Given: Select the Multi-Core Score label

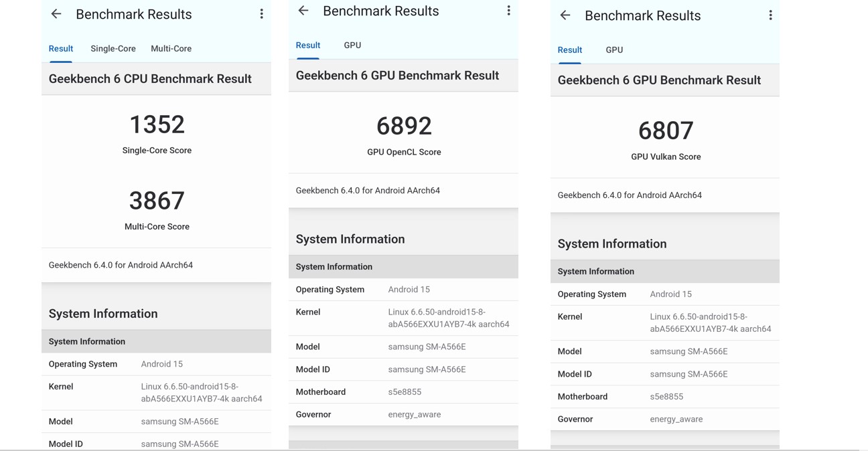Looking at the screenshot, I should click(x=157, y=227).
